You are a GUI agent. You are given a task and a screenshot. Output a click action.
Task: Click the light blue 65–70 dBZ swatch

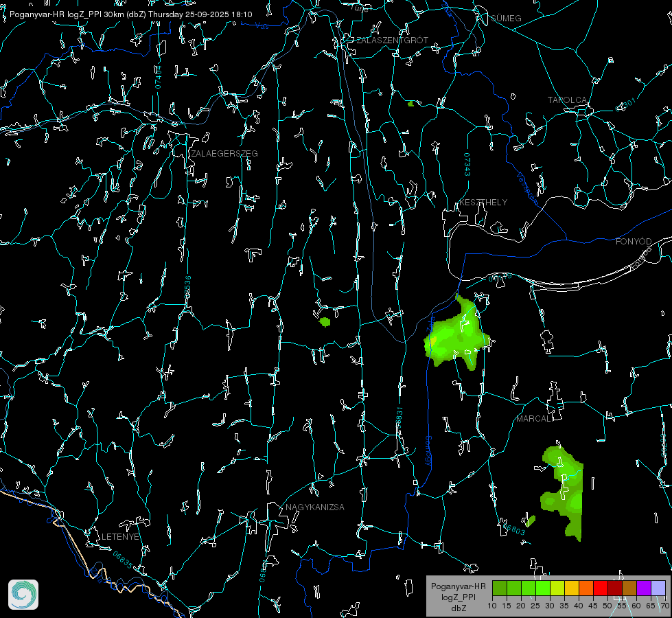point(658,588)
